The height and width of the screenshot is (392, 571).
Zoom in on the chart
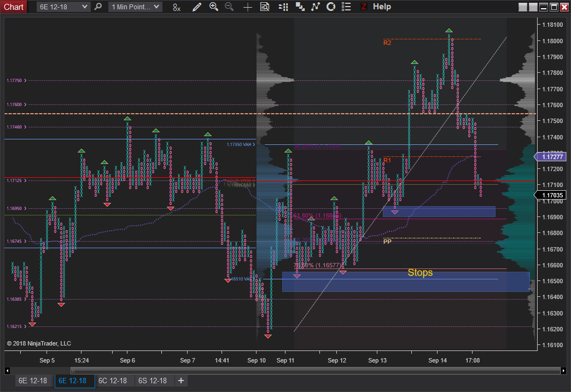coord(214,7)
